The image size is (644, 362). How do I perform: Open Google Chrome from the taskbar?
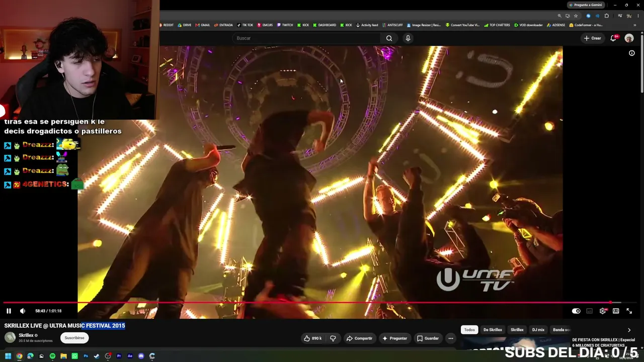pos(19,356)
